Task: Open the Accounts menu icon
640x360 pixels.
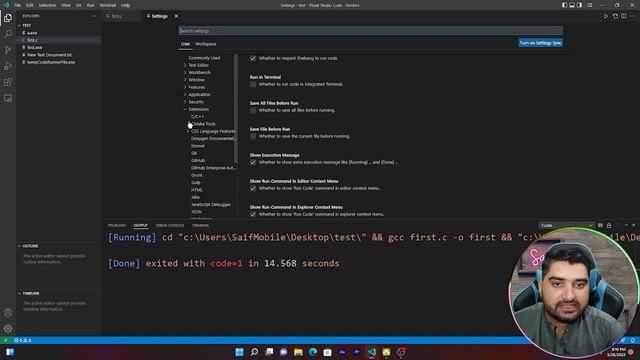Action: [x=8, y=313]
